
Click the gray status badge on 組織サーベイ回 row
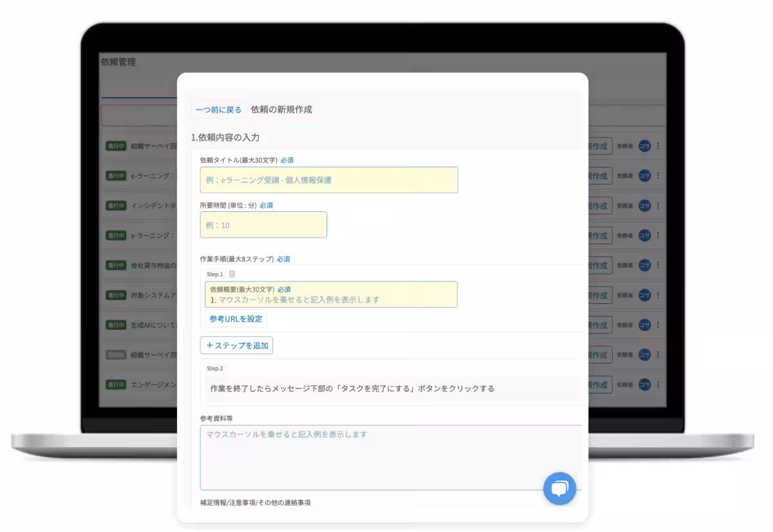115,354
